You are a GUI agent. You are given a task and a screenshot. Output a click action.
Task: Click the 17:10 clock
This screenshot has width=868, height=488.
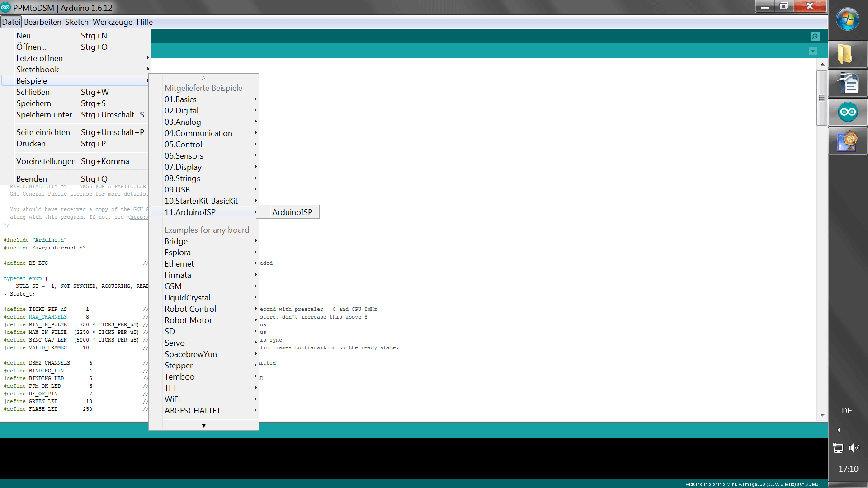(x=848, y=469)
